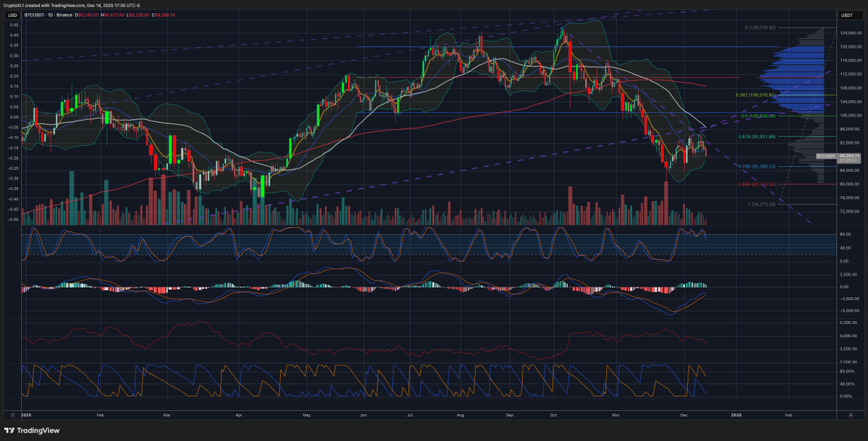Viewport: 868px width, 441px height.
Task: Click the timezone "Z" icon on the timeline
Action: pyautogui.click(x=13, y=416)
